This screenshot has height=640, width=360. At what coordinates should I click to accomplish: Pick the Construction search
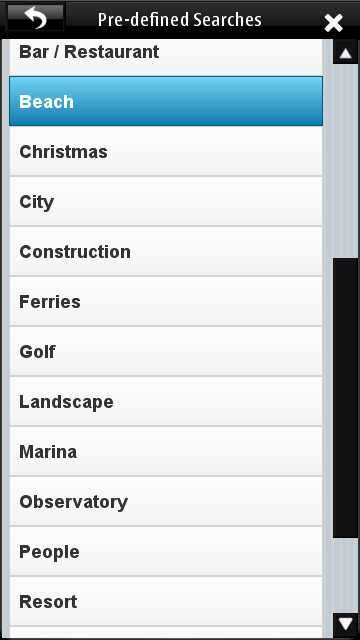pos(166,251)
